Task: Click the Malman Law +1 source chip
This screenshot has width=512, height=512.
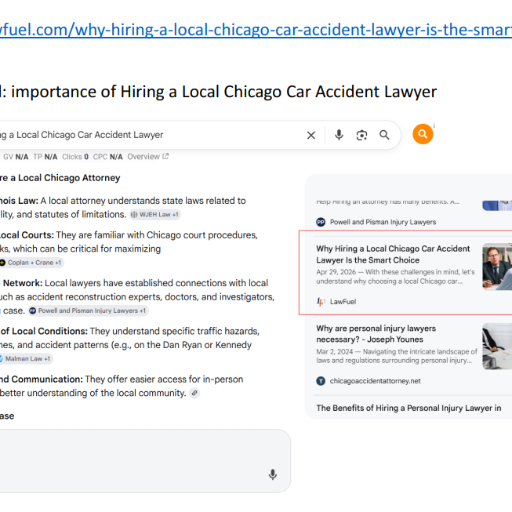Action: click(25, 359)
